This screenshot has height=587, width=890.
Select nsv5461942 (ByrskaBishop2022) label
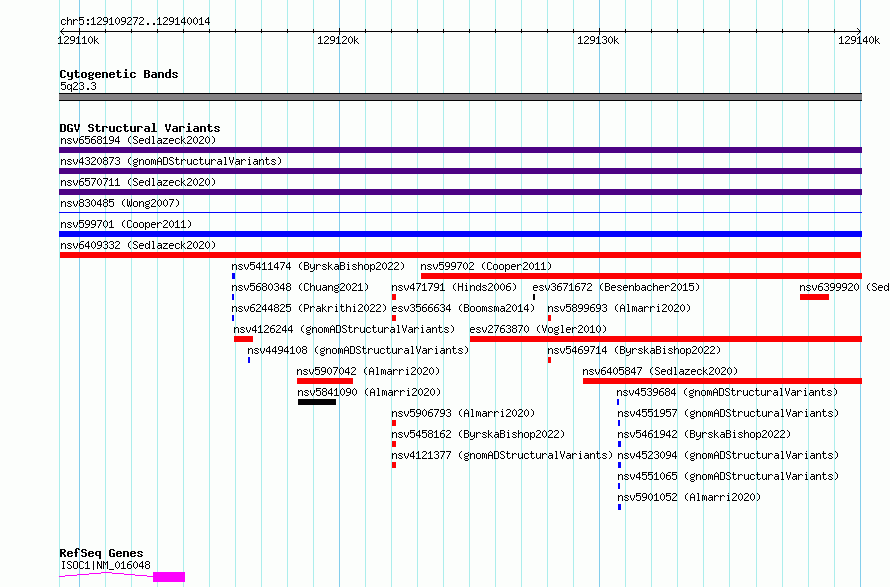704,434
